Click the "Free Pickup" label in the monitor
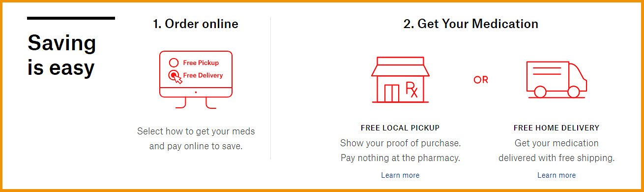Viewport: 644px width, 192px height. tap(201, 63)
